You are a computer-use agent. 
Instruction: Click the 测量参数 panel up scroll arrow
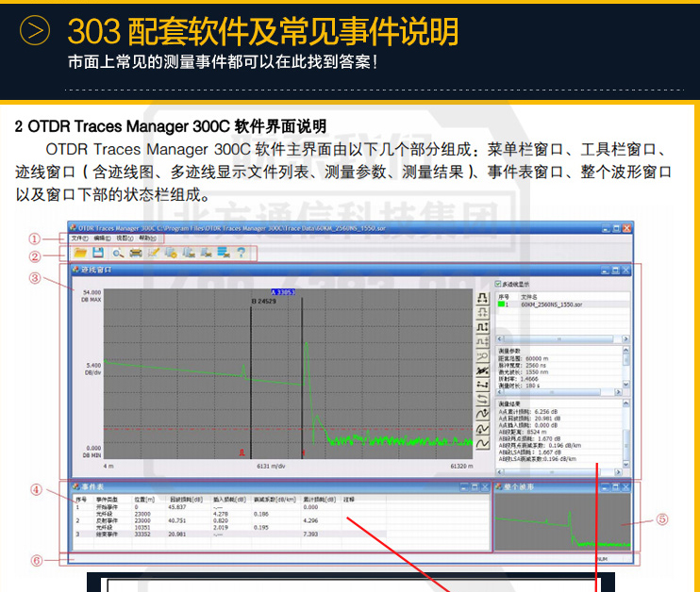coord(625,350)
